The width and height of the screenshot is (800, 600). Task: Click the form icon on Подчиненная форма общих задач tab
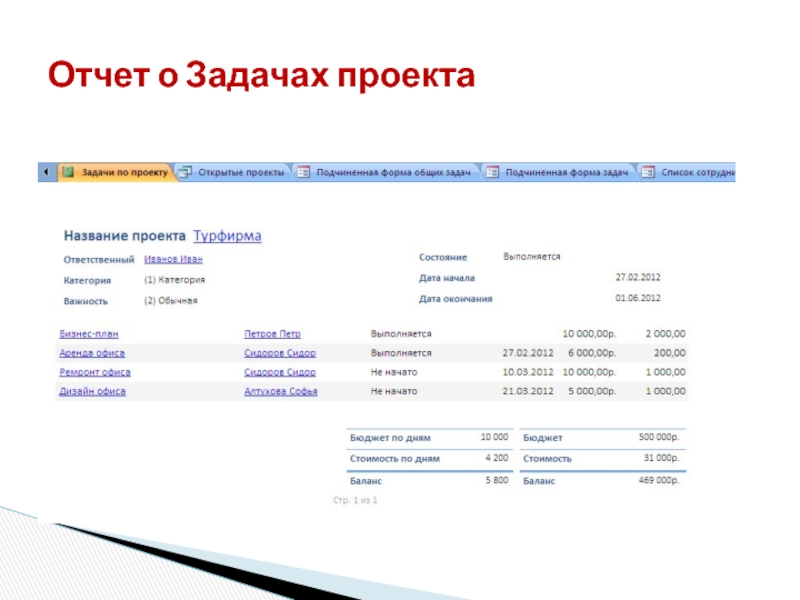(304, 172)
